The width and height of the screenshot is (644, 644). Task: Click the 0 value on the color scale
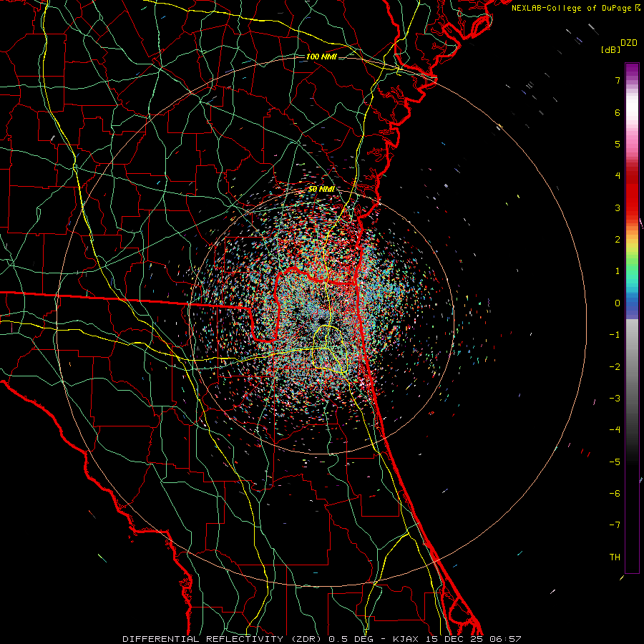coord(618,303)
